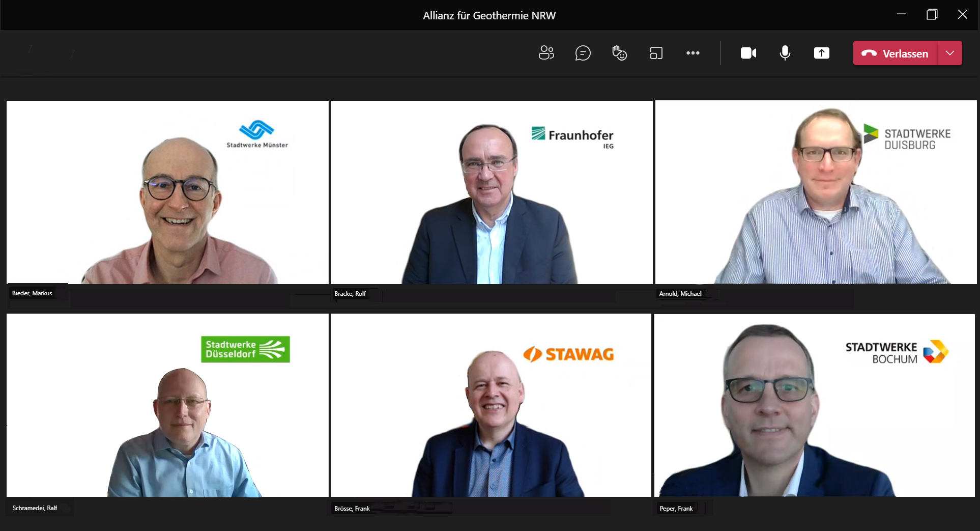Click the Allianz für Geothermie NRW title
Screen dimensions: 980x531
(x=489, y=15)
